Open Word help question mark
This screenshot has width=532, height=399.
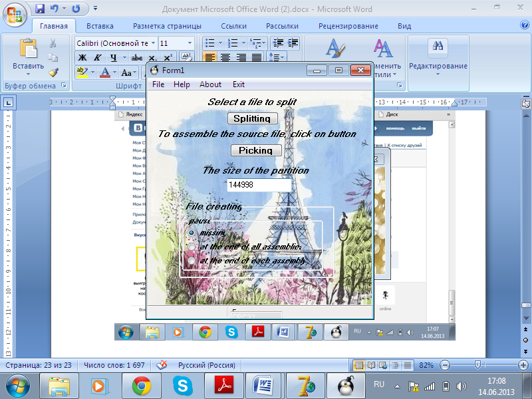click(525, 25)
